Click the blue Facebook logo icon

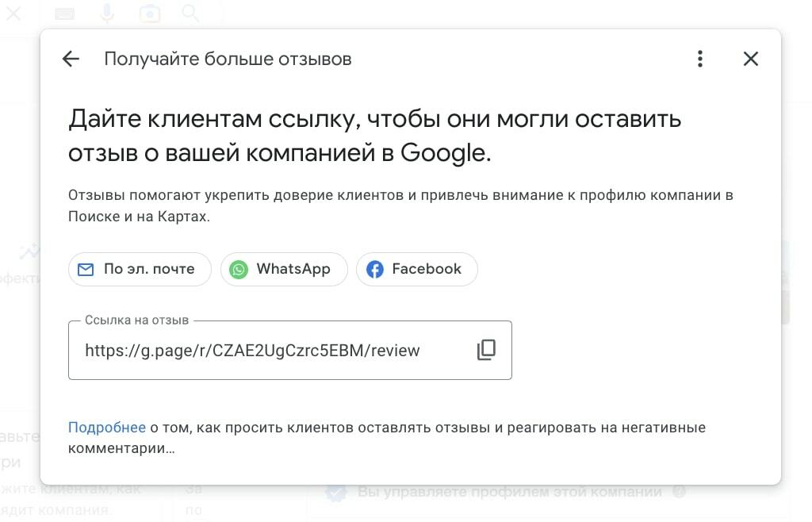pyautogui.click(x=375, y=269)
